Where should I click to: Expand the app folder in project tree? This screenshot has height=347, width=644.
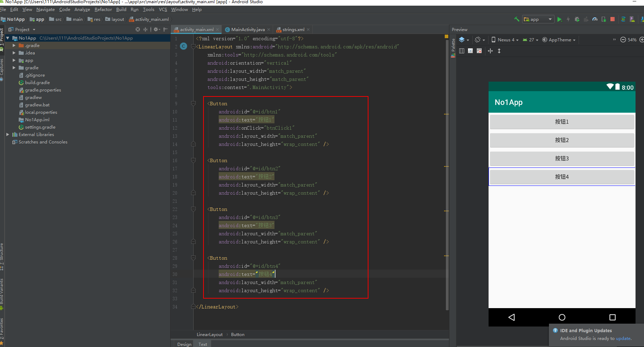point(14,60)
